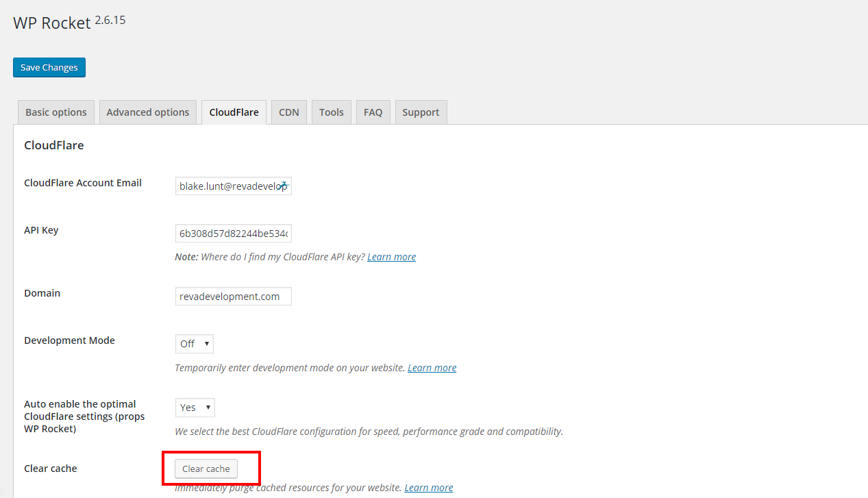Select the Domain text field
Viewport: 868px width, 498px height.
point(234,296)
